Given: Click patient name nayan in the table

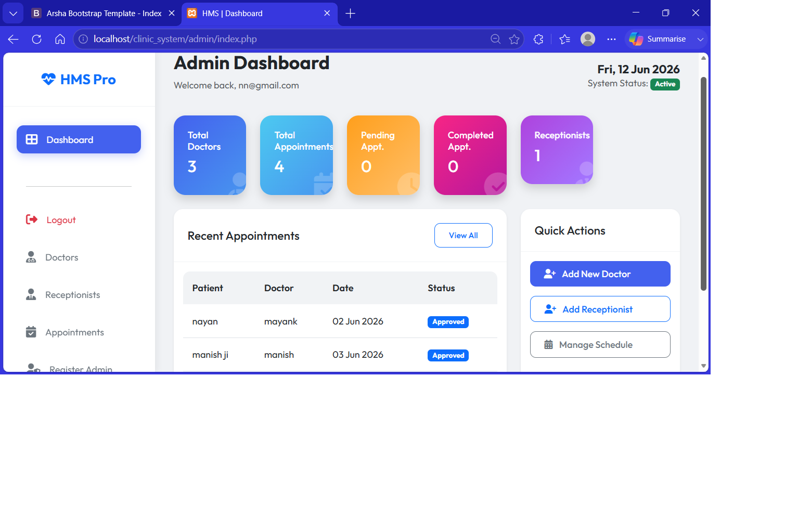Looking at the screenshot, I should (x=205, y=321).
